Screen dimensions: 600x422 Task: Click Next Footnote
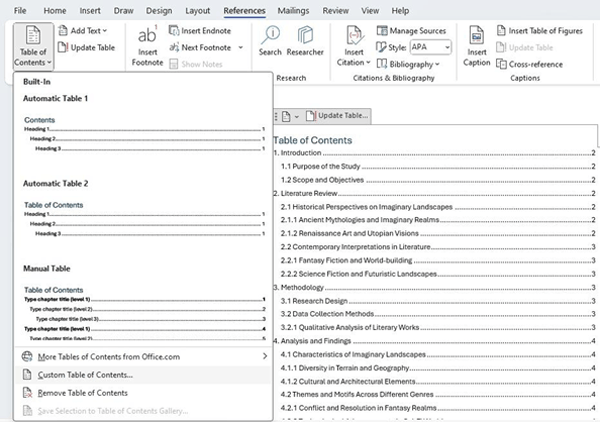[201, 47]
